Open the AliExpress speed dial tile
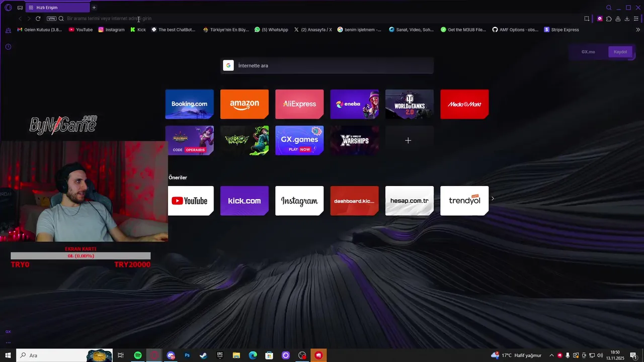Screen dimensions: 644x362 point(299,104)
